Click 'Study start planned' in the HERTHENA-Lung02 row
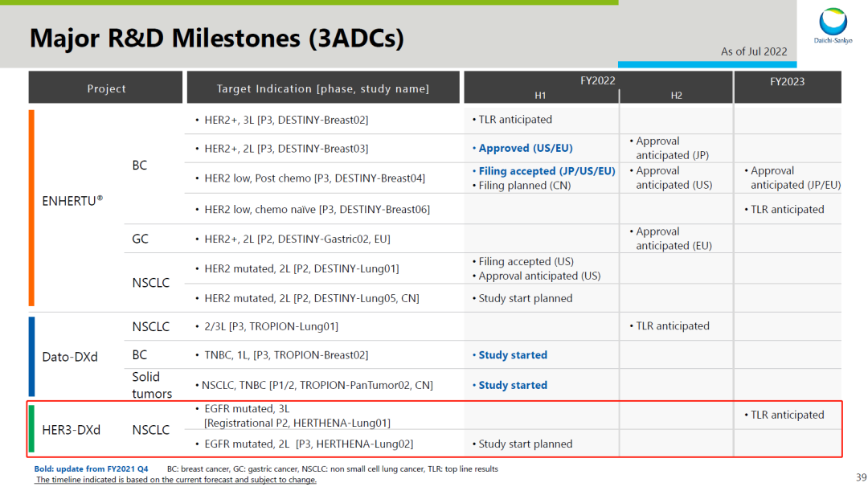868x487 pixels. click(526, 444)
